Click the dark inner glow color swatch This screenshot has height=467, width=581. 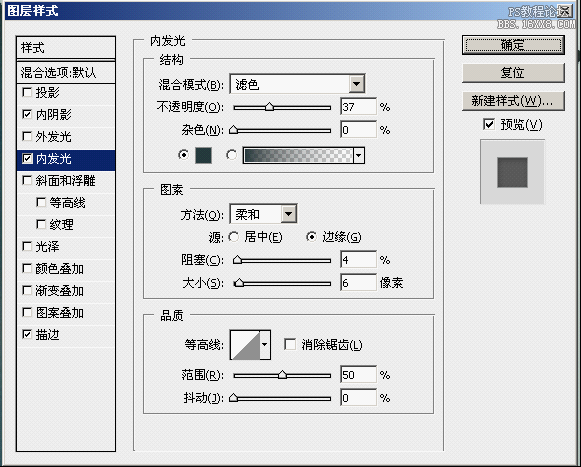pyautogui.click(x=203, y=155)
